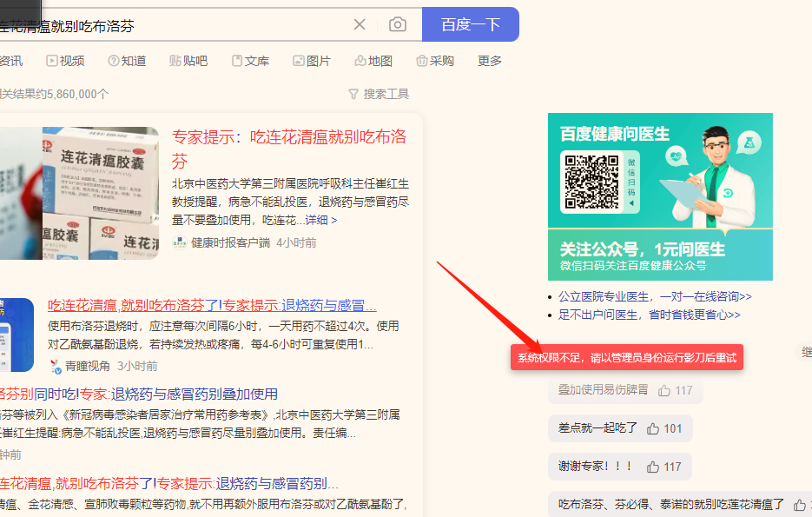Click the result count text 5,860,000个
This screenshot has width=812, height=517.
tap(77, 94)
